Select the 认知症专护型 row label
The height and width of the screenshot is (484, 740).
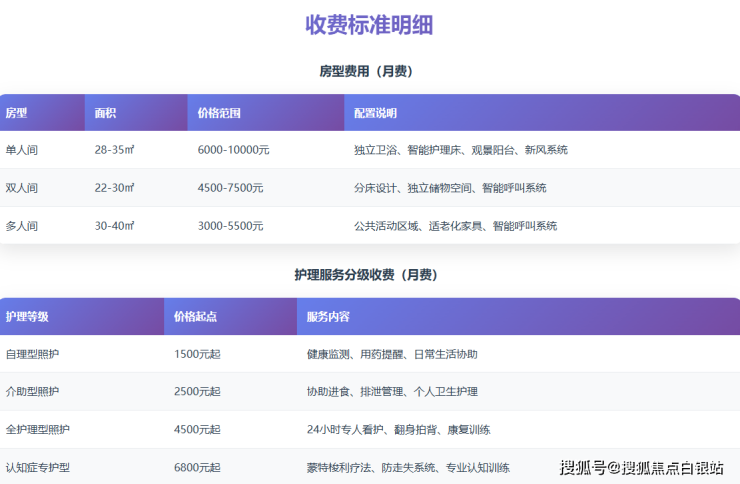pos(38,467)
